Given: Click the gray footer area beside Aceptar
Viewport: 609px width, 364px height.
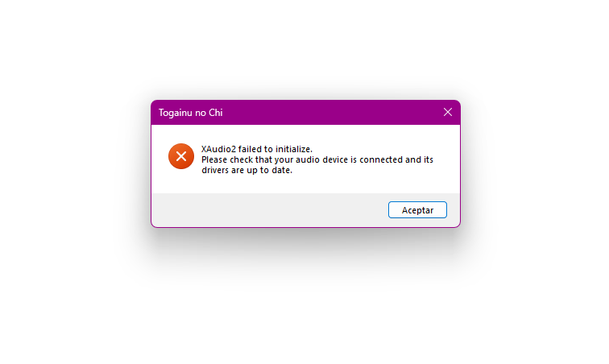Looking at the screenshot, I should [x=268, y=209].
